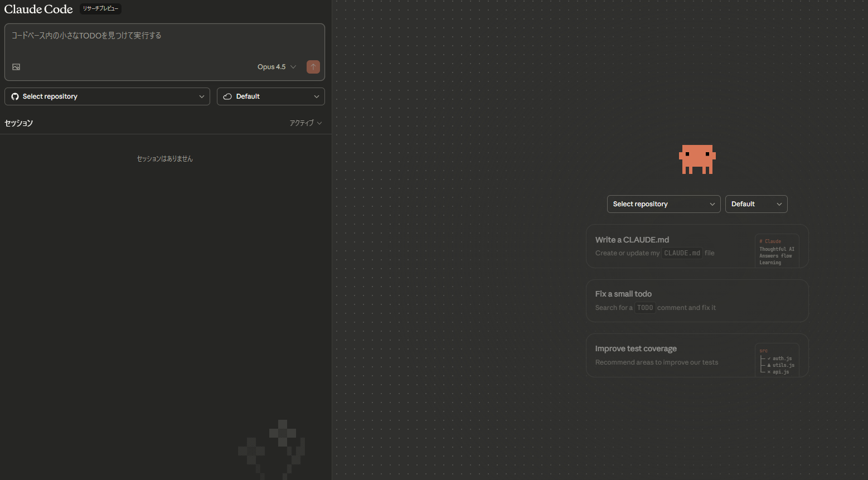Click the Claude Code logo title
The image size is (868, 480).
[x=38, y=9]
